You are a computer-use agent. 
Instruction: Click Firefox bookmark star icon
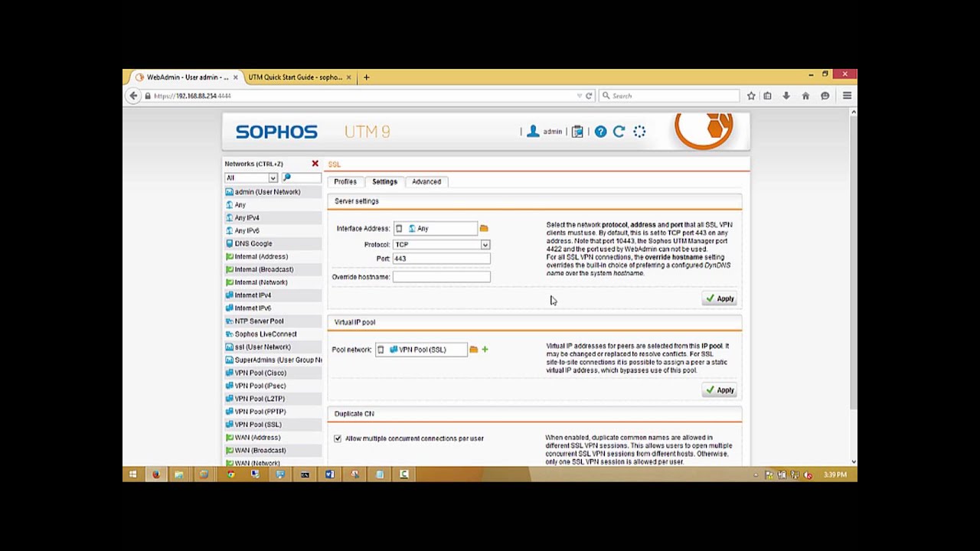coord(751,96)
